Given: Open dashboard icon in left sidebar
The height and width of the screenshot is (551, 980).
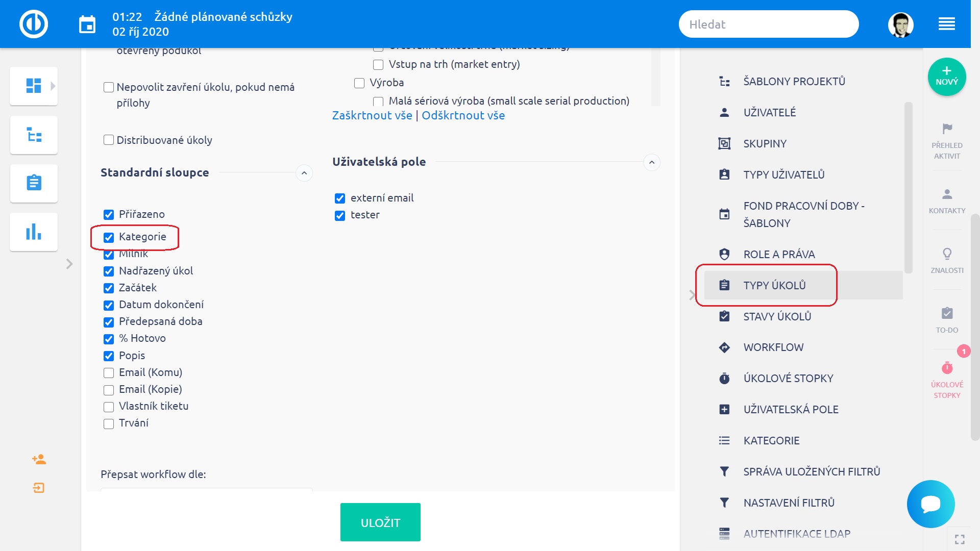Looking at the screenshot, I should click(x=34, y=86).
